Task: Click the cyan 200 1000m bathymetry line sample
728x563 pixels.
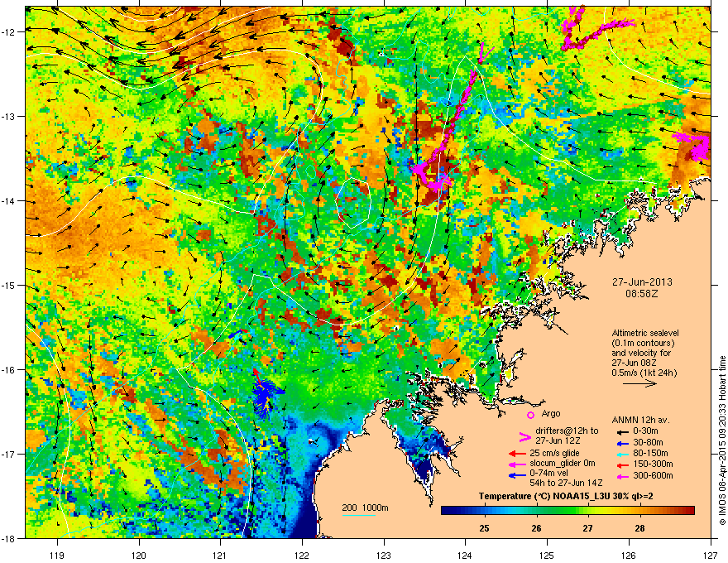Action: click(x=359, y=515)
